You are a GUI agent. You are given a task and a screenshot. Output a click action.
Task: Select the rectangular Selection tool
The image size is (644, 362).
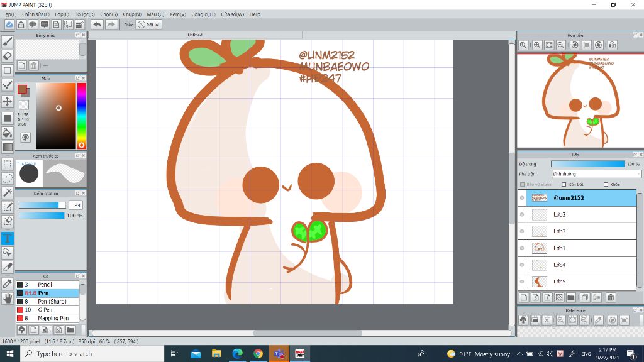8,164
